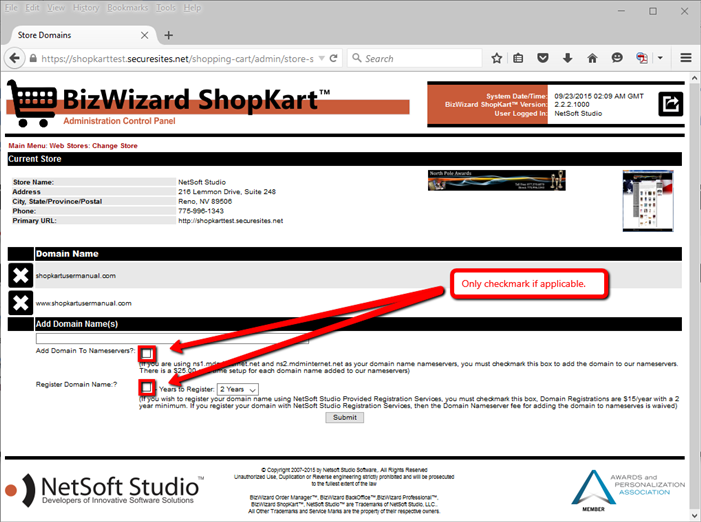Open the Years to Register dropdown

pyautogui.click(x=237, y=389)
